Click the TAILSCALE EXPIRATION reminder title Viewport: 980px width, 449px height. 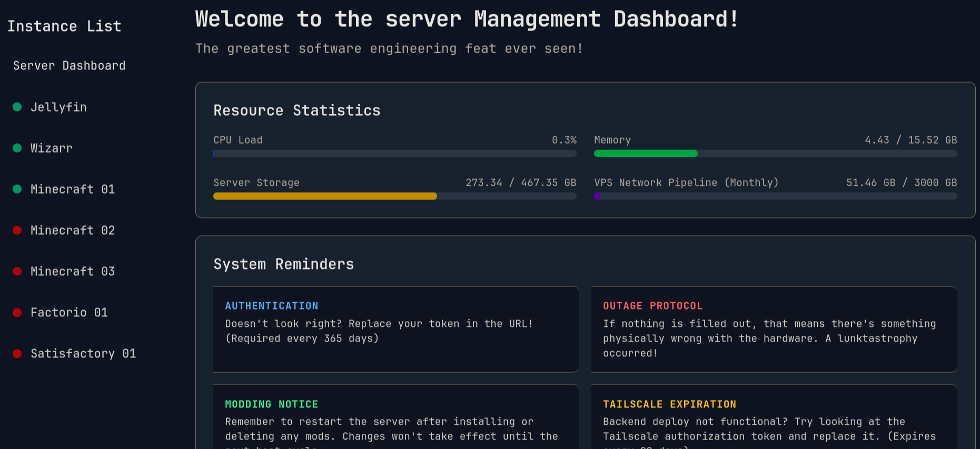coord(670,404)
